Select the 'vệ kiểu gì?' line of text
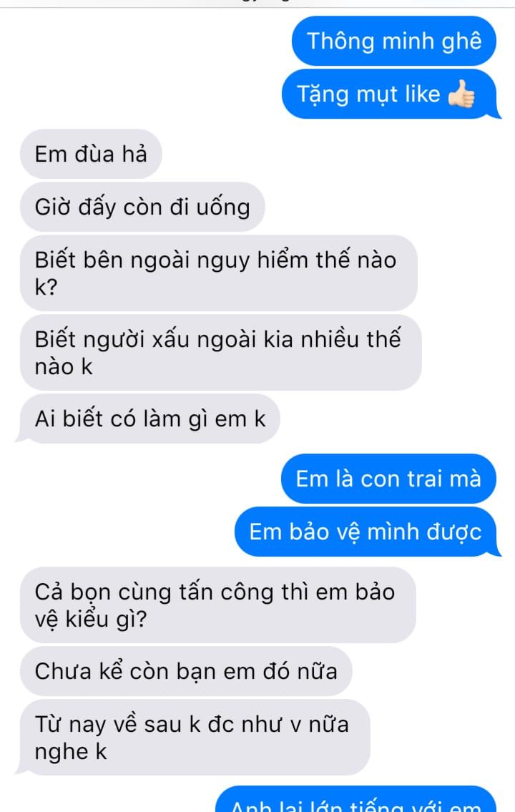 (x=91, y=619)
